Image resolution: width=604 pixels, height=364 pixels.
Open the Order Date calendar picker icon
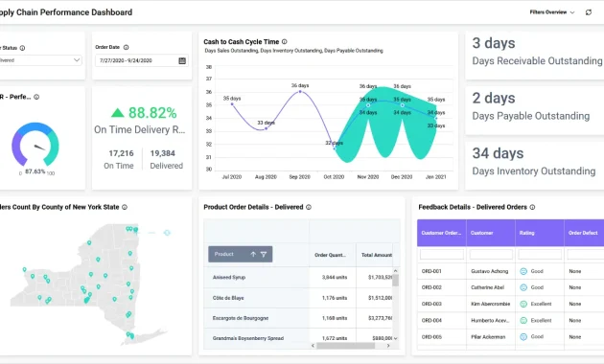pyautogui.click(x=182, y=60)
